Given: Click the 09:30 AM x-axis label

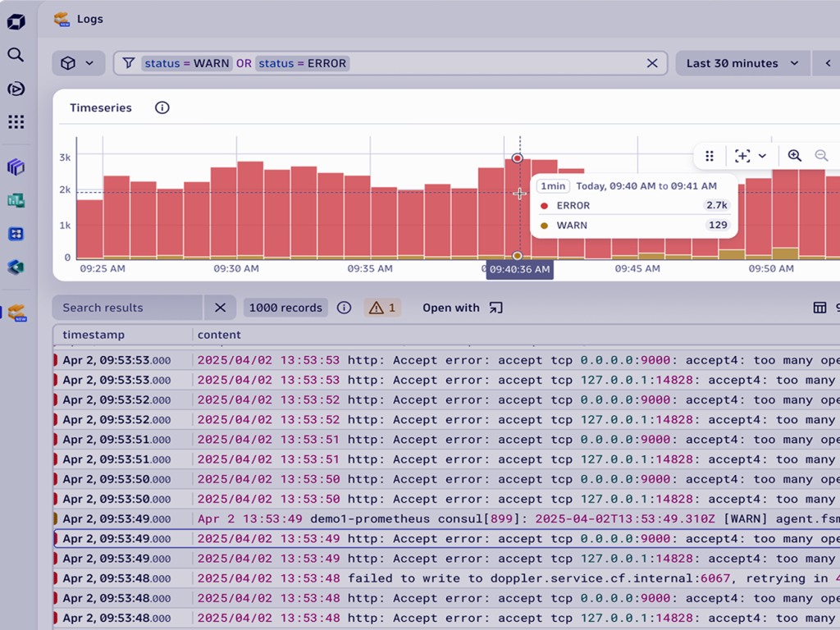Looking at the screenshot, I should [236, 269].
